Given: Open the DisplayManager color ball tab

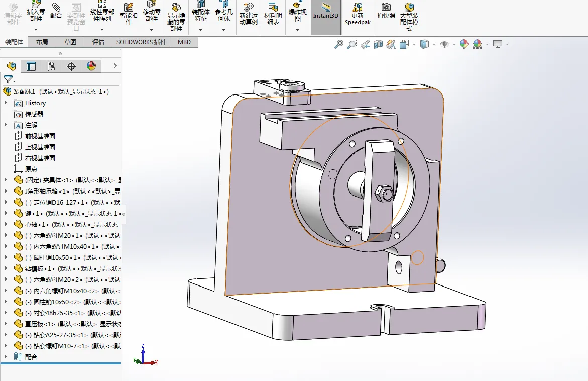Looking at the screenshot, I should [91, 66].
